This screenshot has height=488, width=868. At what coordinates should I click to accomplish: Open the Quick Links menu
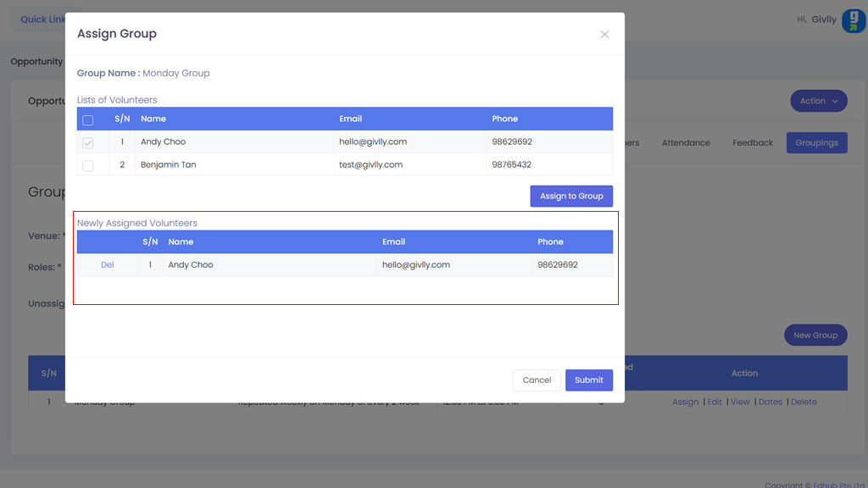coord(41,19)
